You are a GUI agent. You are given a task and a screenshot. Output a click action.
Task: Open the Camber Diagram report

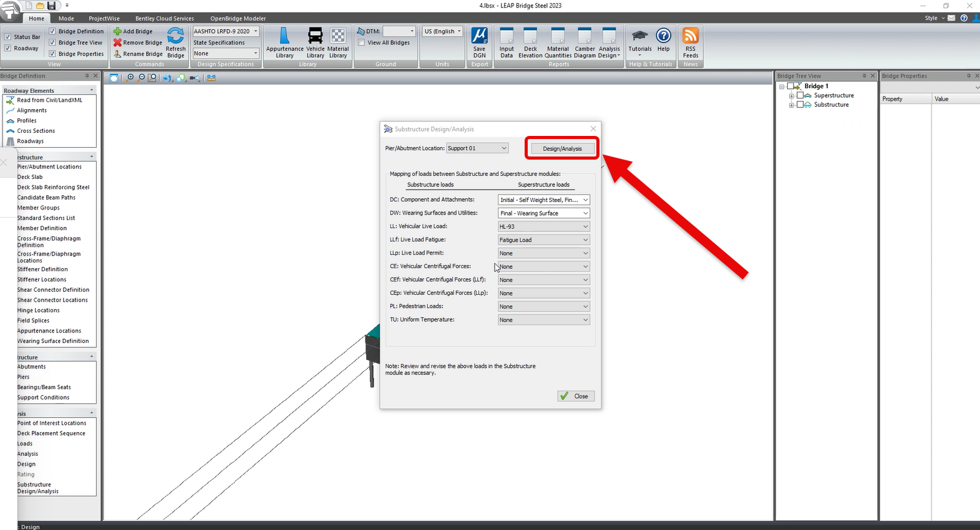click(x=585, y=43)
